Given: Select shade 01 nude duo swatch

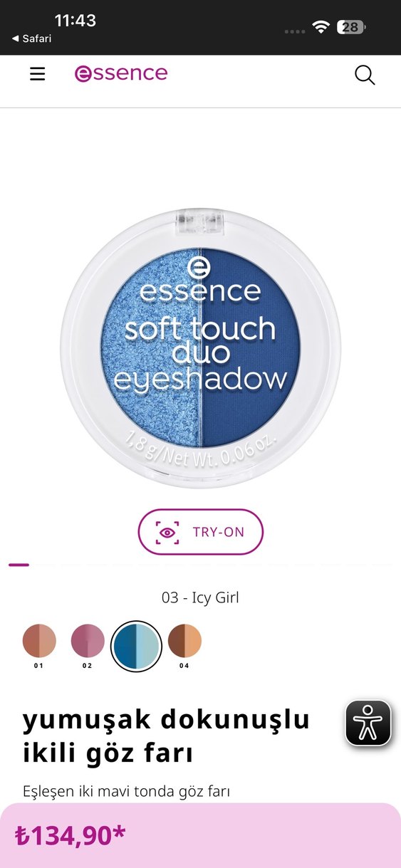Looking at the screenshot, I should (39, 640).
